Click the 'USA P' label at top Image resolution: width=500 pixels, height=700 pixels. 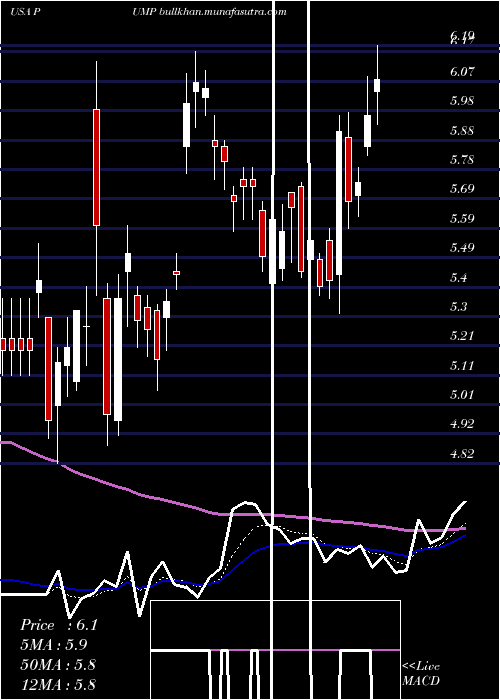26,12
